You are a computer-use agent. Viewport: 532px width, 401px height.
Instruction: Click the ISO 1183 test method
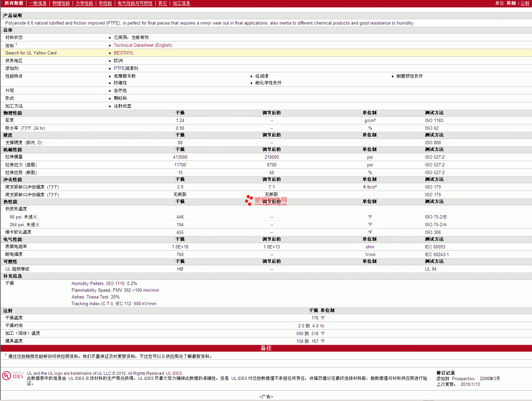pyautogui.click(x=434, y=120)
